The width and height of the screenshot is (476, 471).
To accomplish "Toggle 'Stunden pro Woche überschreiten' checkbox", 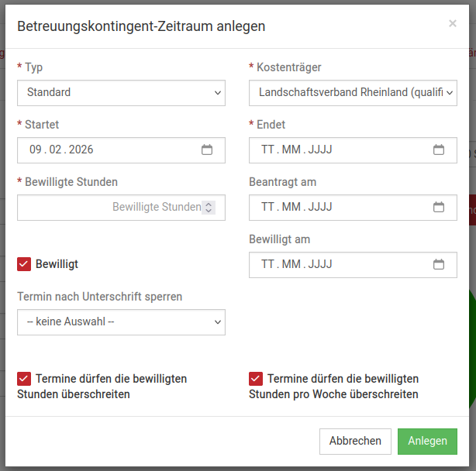I will pos(256,379).
